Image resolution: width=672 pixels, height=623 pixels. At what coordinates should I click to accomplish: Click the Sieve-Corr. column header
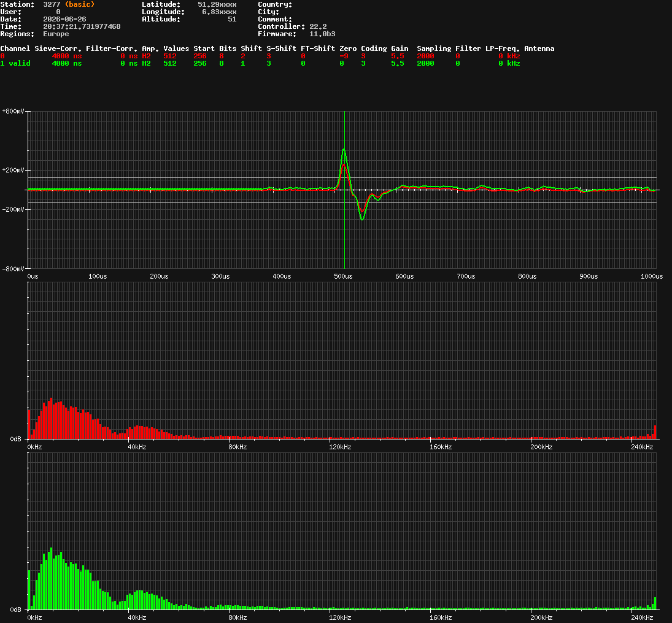coord(58,48)
